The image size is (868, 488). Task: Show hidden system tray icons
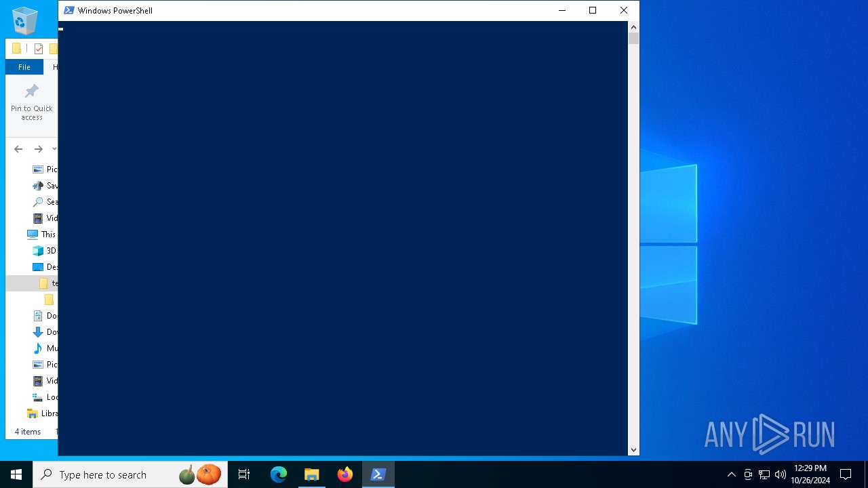731,474
